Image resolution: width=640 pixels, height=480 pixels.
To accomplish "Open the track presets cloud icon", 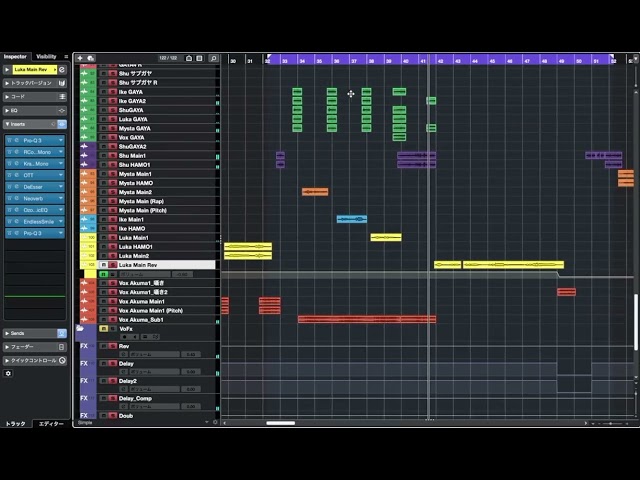I will point(90,58).
